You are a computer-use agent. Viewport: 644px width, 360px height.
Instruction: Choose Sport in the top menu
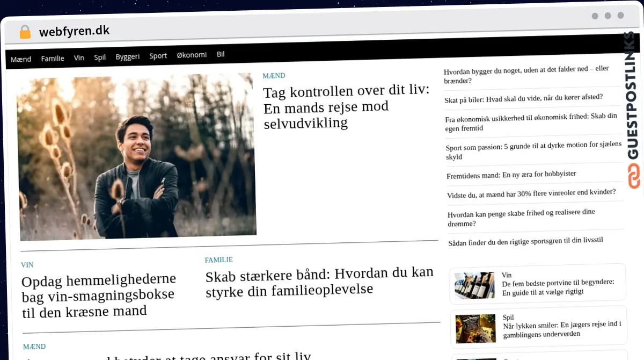[x=158, y=56]
